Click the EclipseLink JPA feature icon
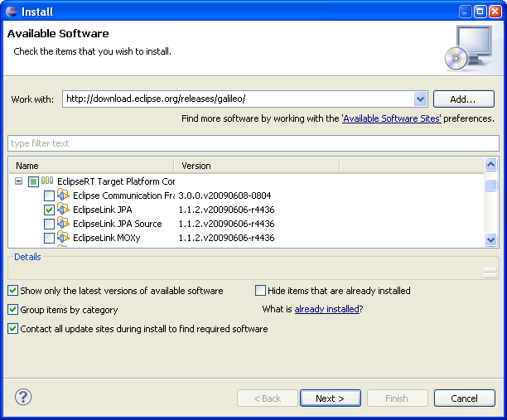 point(63,209)
